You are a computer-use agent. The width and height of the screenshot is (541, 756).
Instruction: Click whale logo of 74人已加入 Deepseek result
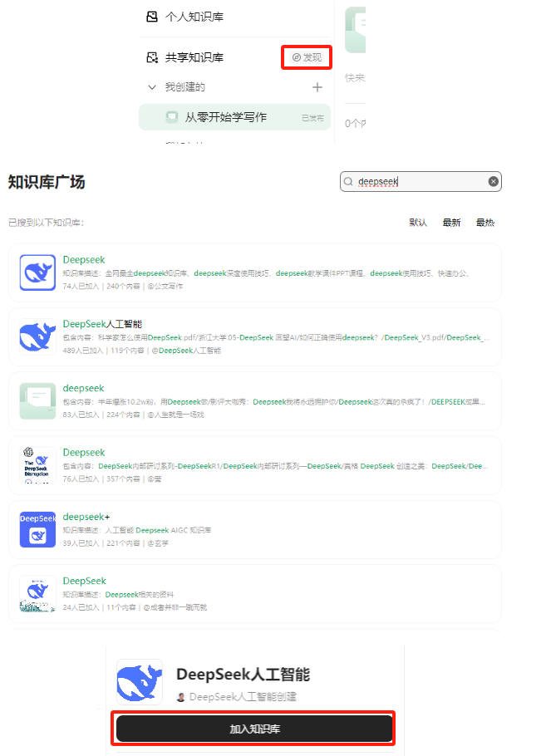(x=37, y=272)
